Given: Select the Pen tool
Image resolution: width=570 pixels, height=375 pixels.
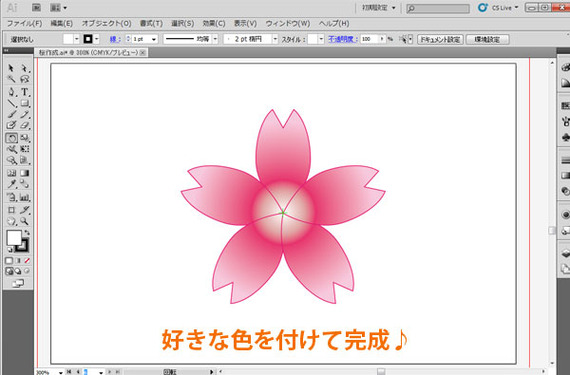Looking at the screenshot, I should pos(11,92).
